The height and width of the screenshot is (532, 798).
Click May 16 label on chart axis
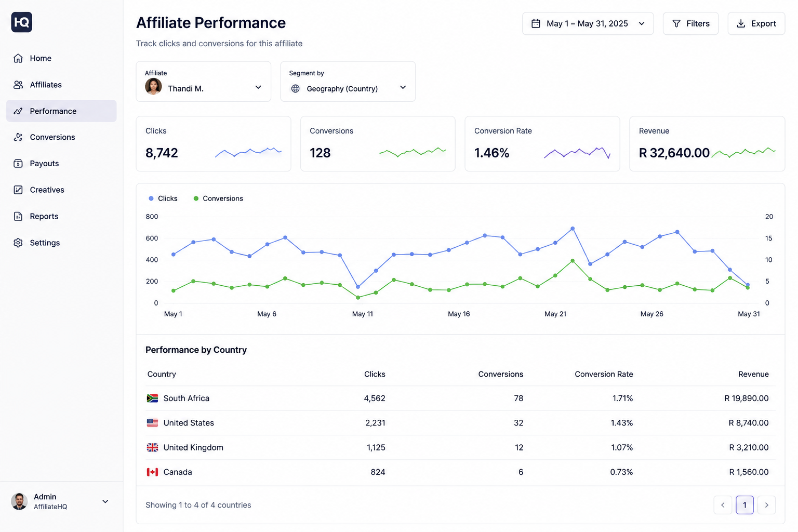tap(459, 314)
